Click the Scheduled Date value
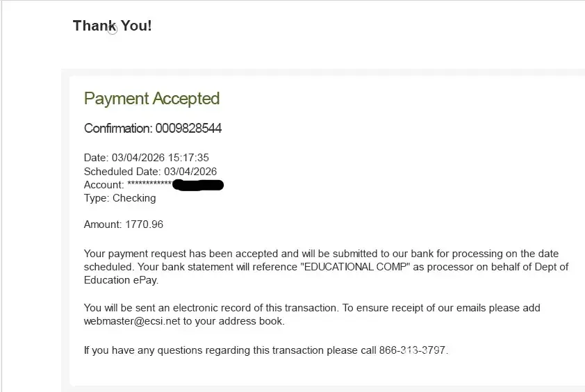 click(x=190, y=171)
